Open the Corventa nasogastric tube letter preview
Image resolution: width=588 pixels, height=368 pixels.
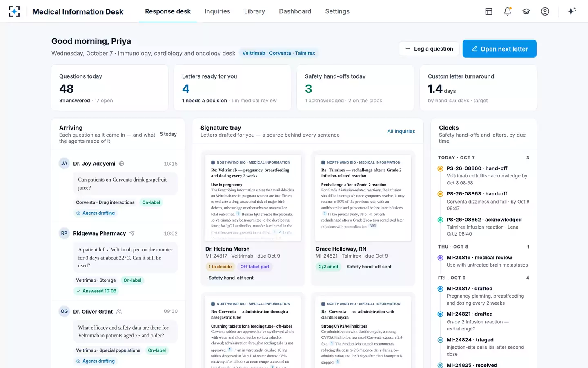(x=253, y=332)
